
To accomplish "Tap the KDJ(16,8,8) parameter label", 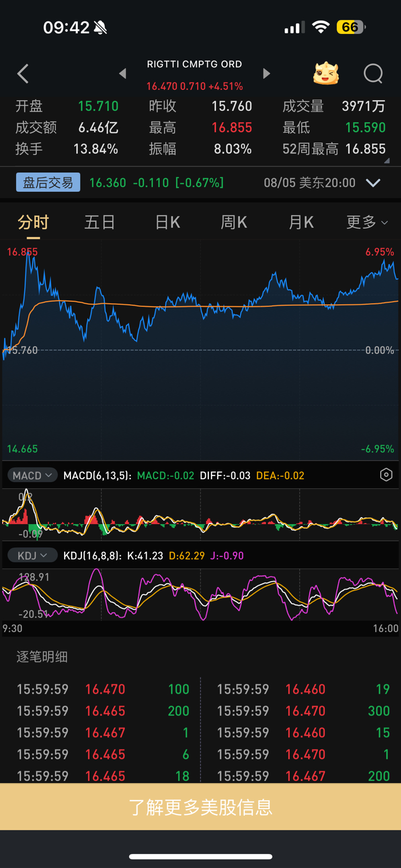I will 92,556.
